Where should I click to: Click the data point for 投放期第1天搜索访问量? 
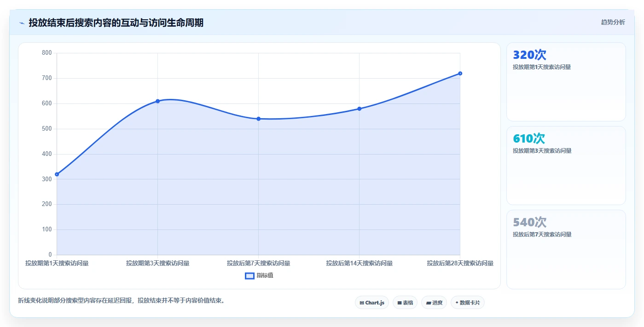pos(57,174)
